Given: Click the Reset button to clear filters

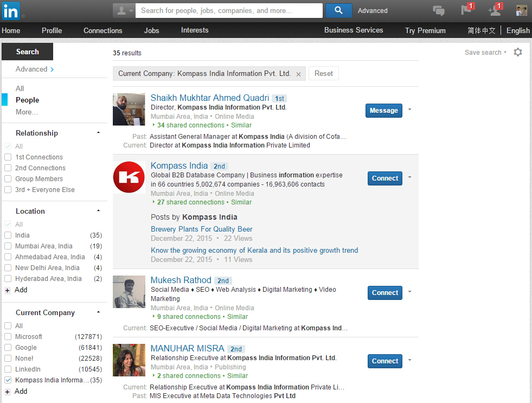Looking at the screenshot, I should pyautogui.click(x=323, y=73).
